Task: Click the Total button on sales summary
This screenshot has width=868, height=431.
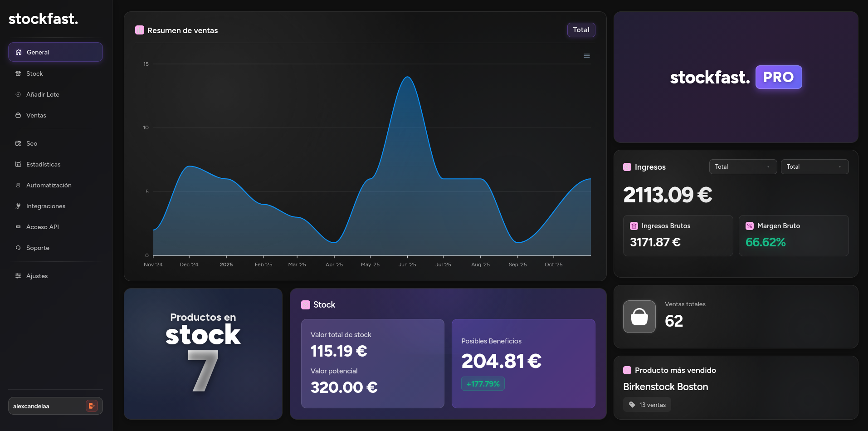Action: coord(581,30)
